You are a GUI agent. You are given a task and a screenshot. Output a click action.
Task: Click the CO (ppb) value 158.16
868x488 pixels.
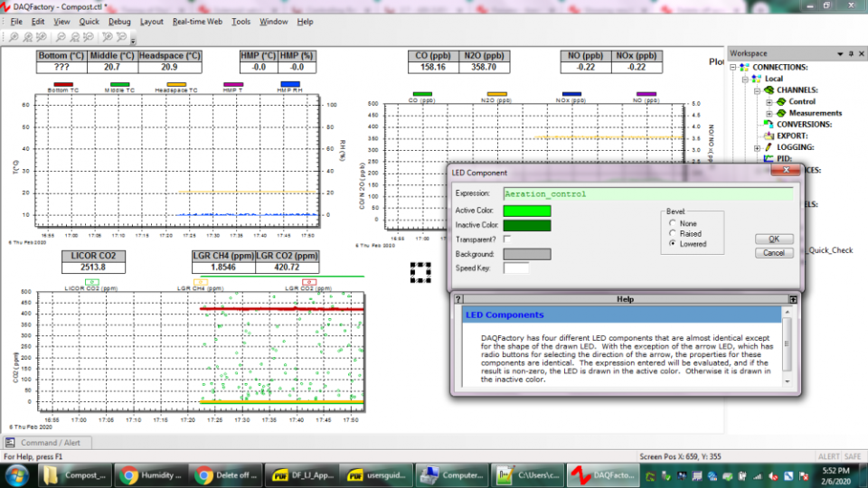tap(433, 67)
